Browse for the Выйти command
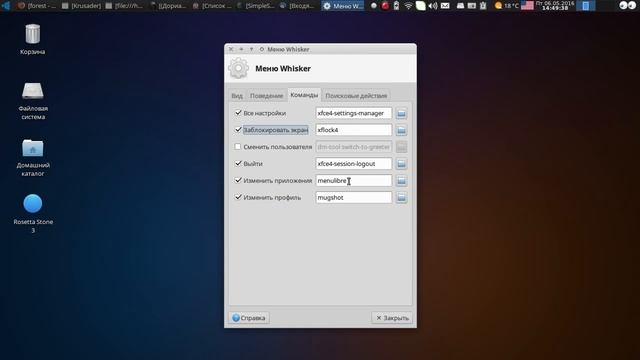This screenshot has width=640, height=360. pyautogui.click(x=401, y=164)
